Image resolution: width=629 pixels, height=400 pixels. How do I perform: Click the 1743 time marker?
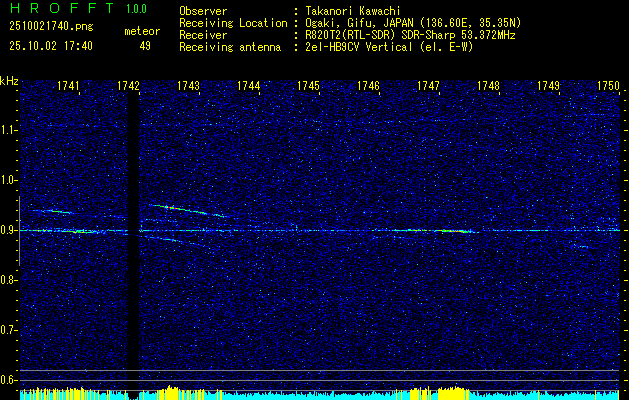(x=189, y=85)
